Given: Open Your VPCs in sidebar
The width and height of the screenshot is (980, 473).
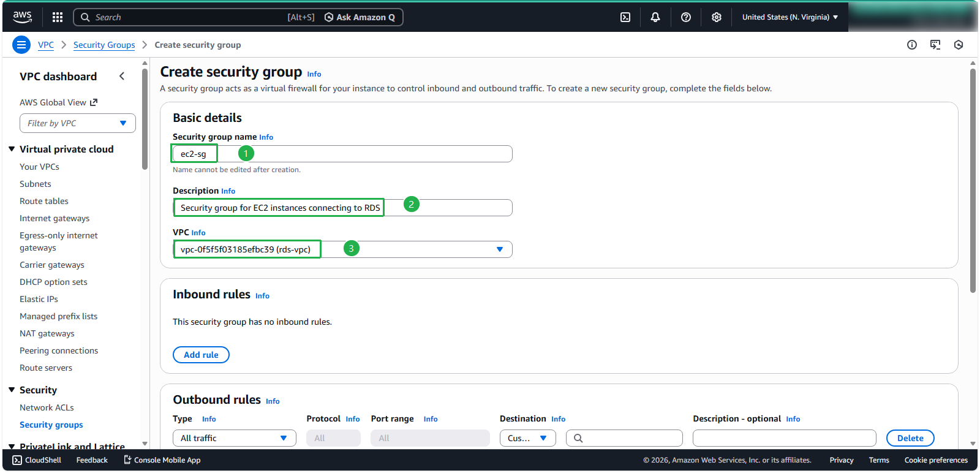Looking at the screenshot, I should [x=39, y=167].
